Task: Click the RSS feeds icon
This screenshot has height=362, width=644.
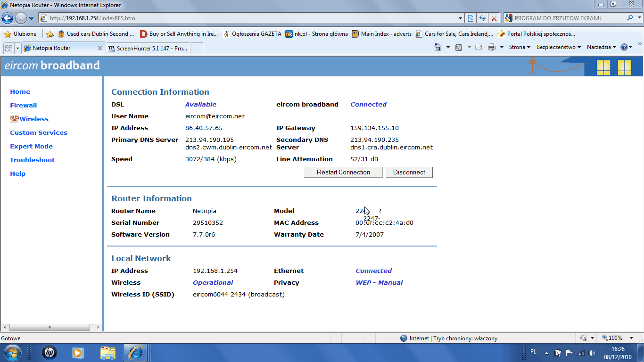Action: pos(458,47)
